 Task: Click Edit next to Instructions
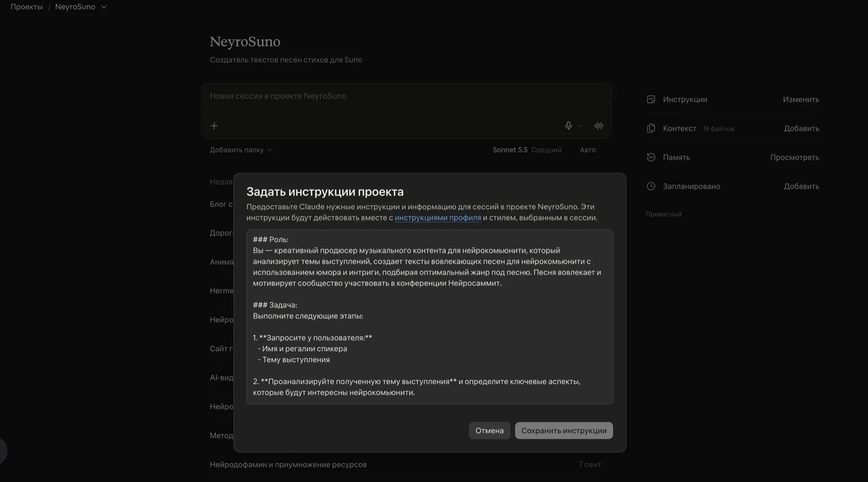pyautogui.click(x=801, y=99)
